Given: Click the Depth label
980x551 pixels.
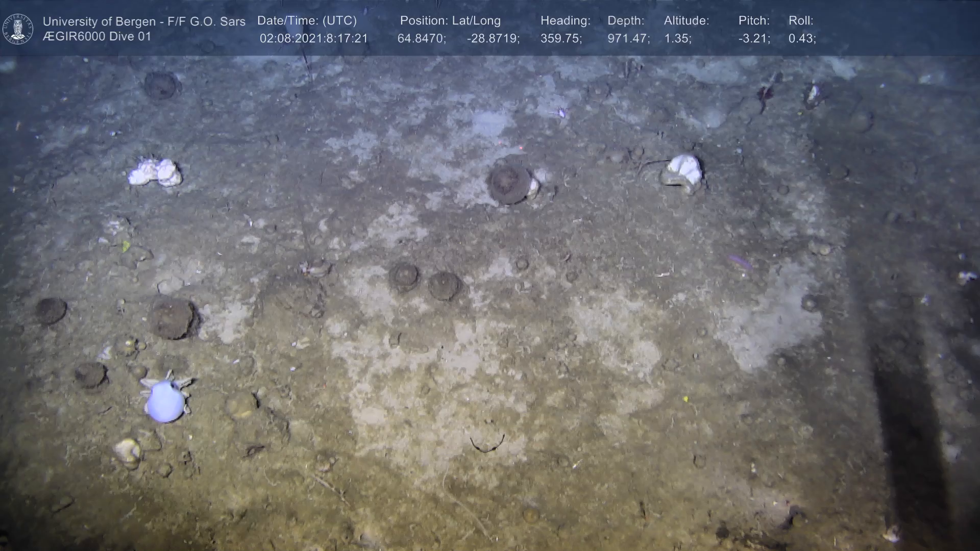Looking at the screenshot, I should [x=625, y=21].
